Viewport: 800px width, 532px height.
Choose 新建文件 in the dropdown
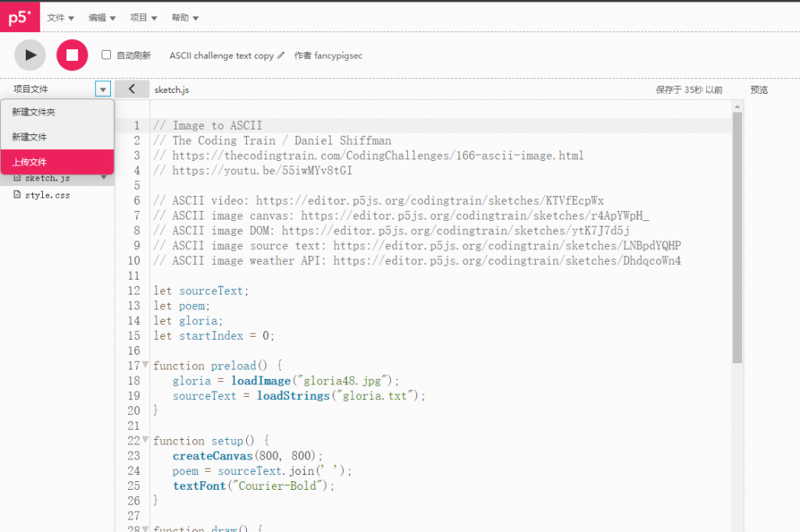[30, 137]
